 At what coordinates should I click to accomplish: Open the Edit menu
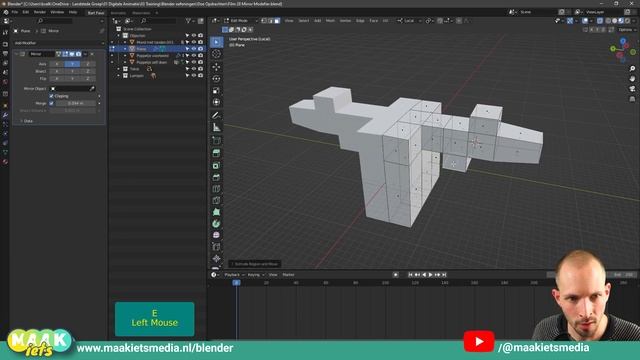(26, 12)
